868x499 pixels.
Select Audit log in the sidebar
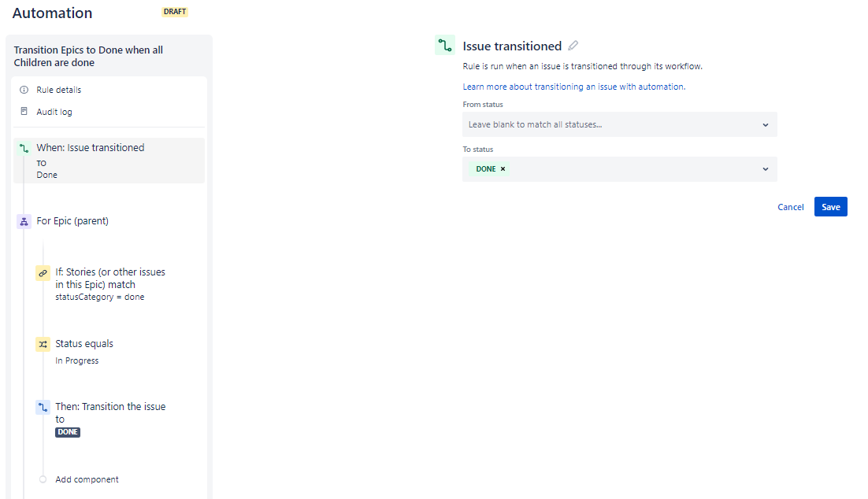[54, 110]
